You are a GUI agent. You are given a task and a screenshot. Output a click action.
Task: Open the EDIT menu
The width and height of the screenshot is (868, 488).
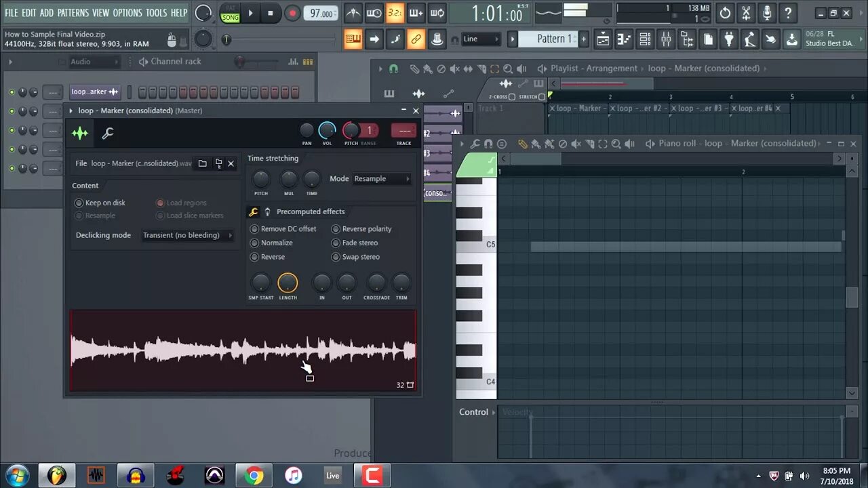(29, 13)
